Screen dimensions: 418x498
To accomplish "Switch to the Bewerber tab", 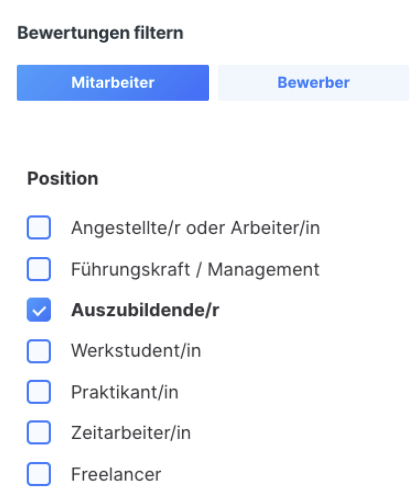I will [313, 83].
